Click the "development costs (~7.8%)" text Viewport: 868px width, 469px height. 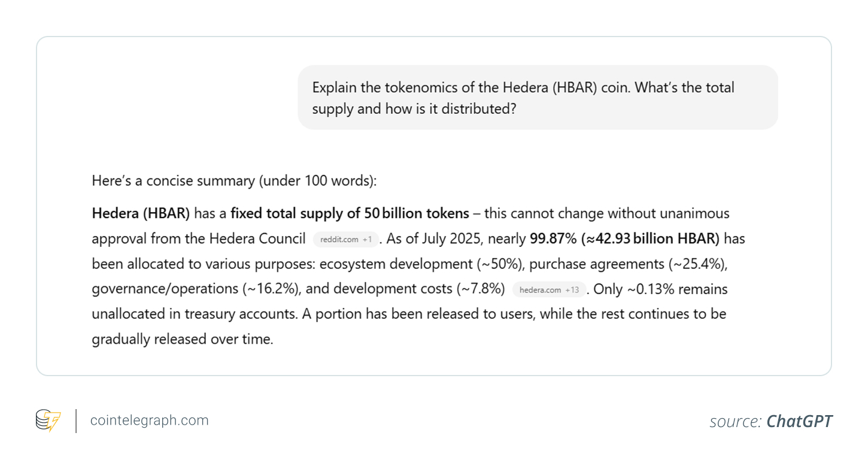point(419,289)
